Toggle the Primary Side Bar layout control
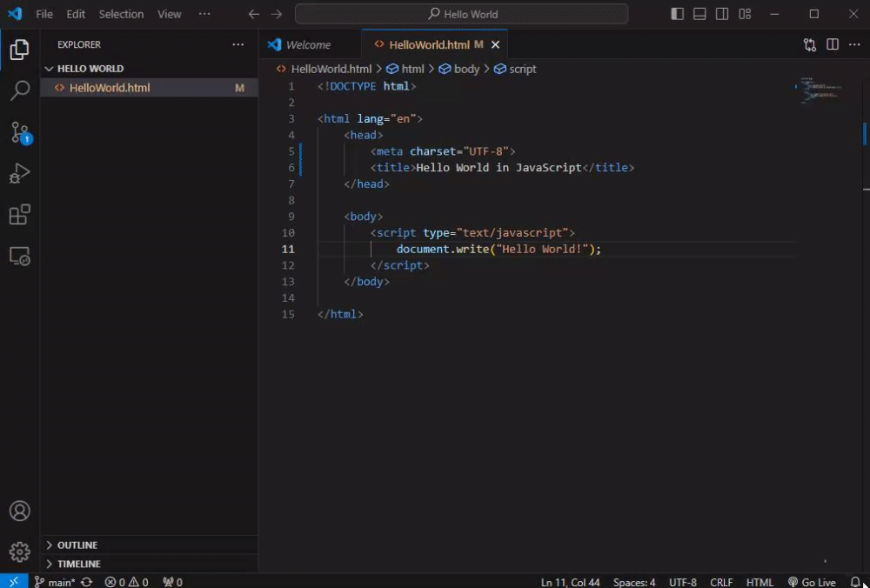The width and height of the screenshot is (870, 588). [x=677, y=14]
